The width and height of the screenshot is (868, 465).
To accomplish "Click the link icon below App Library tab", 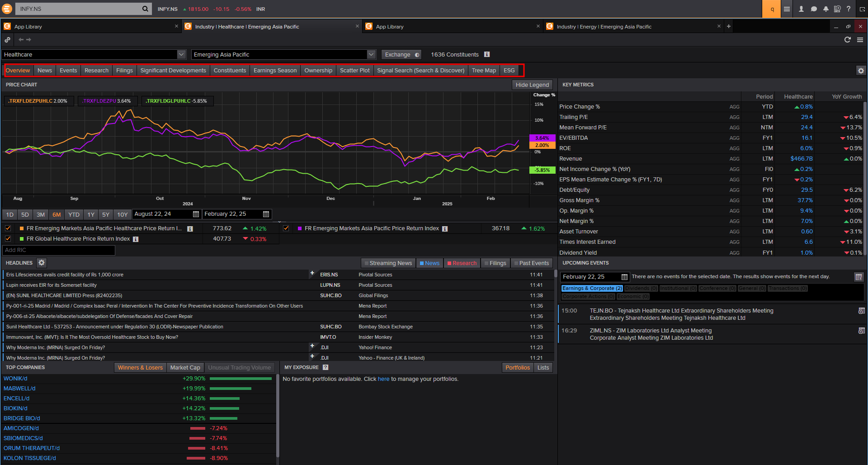I will [x=7, y=40].
